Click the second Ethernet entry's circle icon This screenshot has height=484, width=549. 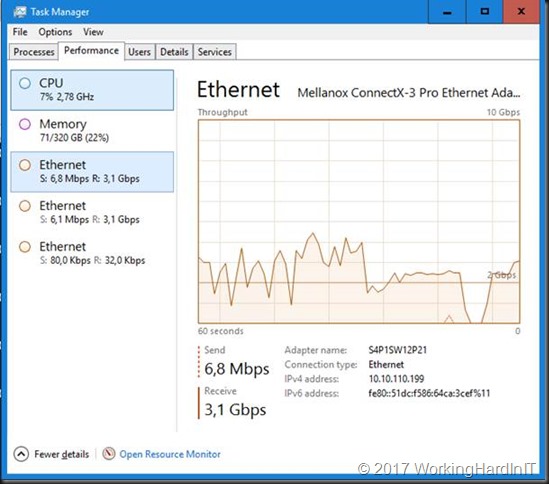[25, 206]
